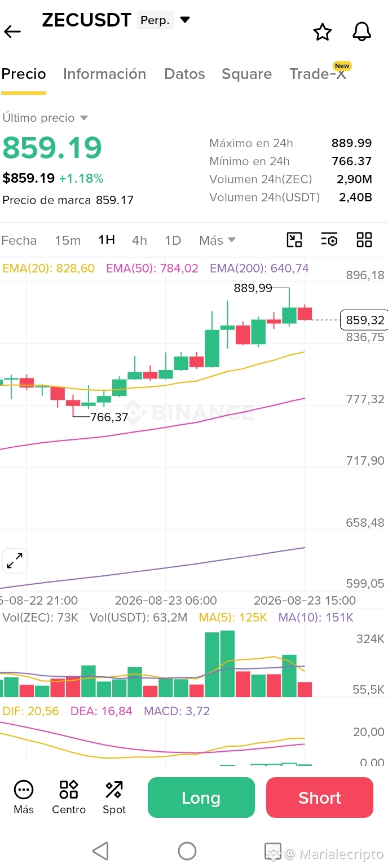Tap the Máximo en 24h value 889.99
Screen dimensions: 388x868
tap(352, 143)
